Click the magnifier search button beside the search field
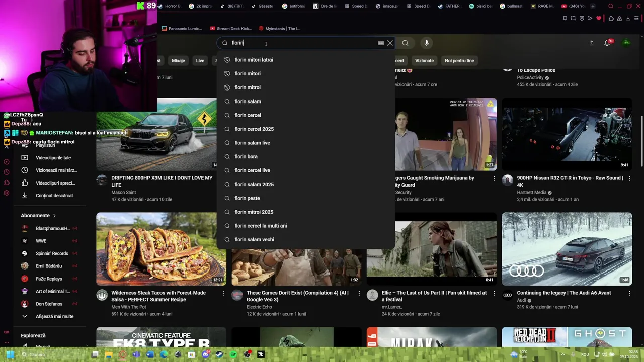This screenshot has width=644, height=362. click(x=405, y=43)
